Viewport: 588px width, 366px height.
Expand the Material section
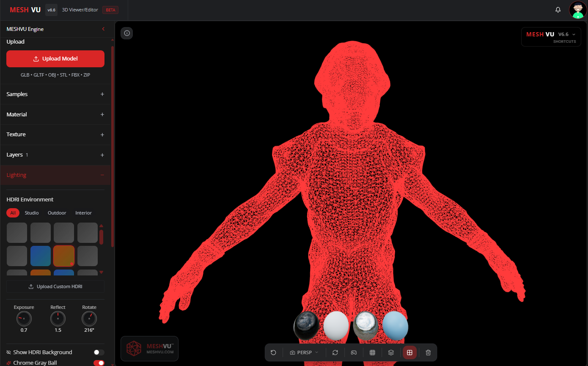(x=55, y=114)
